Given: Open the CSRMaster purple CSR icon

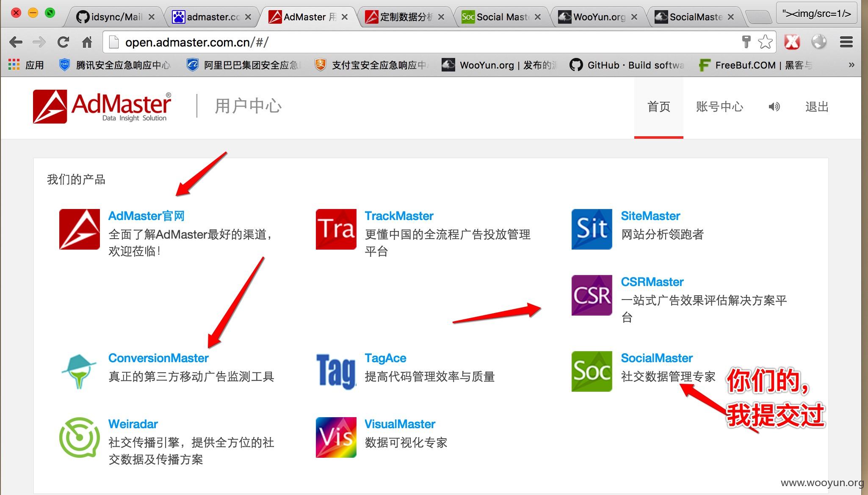Looking at the screenshot, I should [592, 295].
